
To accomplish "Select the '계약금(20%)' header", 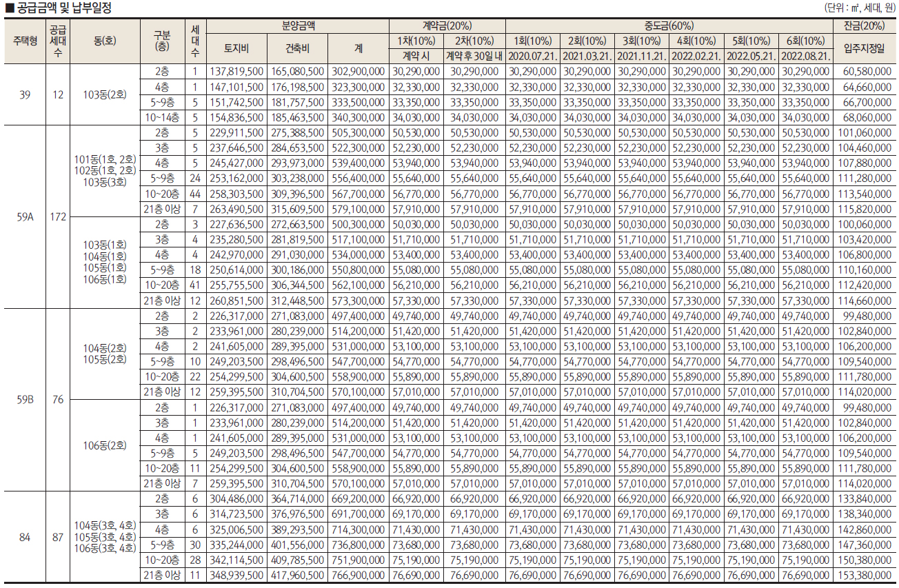I will click(x=447, y=25).
